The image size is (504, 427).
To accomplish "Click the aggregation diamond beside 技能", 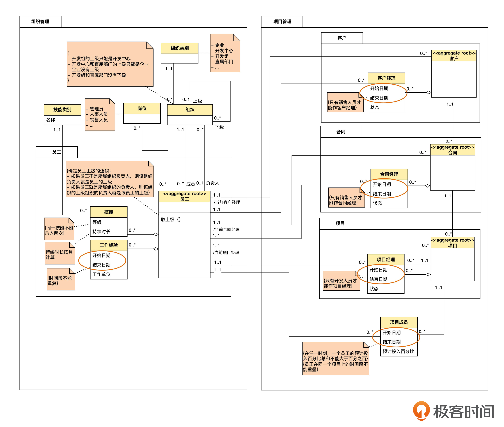I will [156, 234].
